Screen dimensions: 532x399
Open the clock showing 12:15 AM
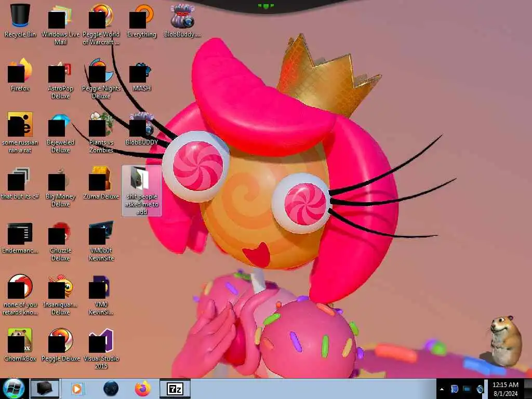coord(505,389)
